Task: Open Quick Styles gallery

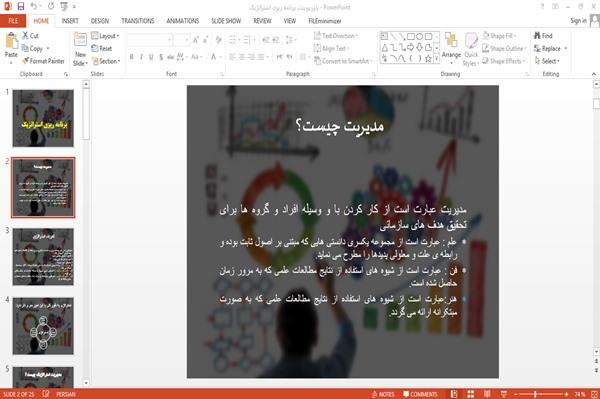Action: [471, 49]
